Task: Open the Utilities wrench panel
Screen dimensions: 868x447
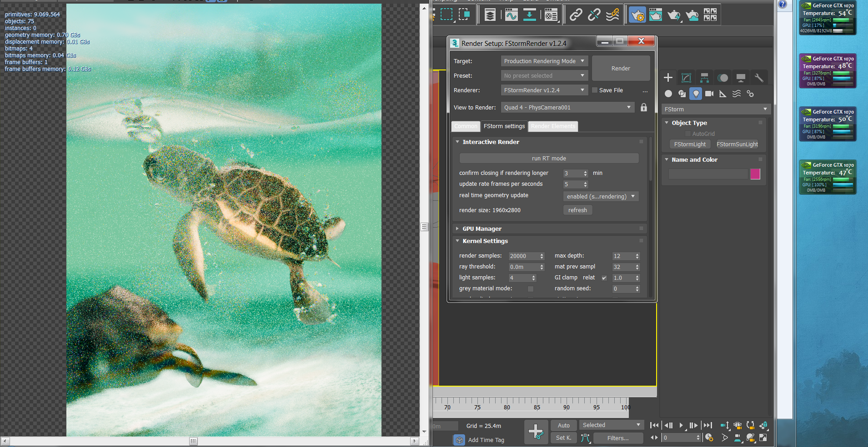Action: click(x=759, y=78)
